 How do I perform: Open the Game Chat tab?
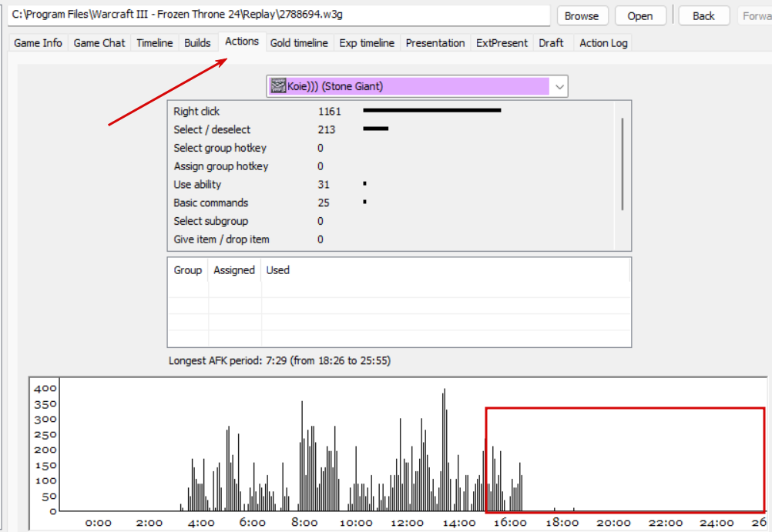(99, 43)
